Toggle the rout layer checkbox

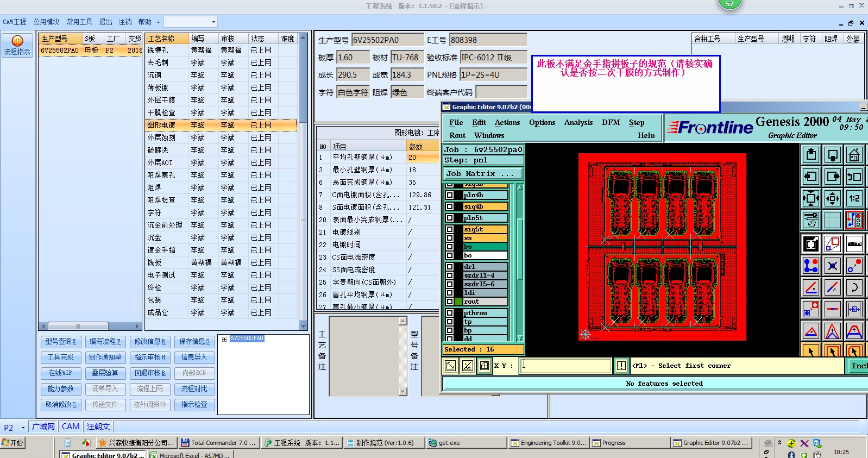[x=450, y=302]
